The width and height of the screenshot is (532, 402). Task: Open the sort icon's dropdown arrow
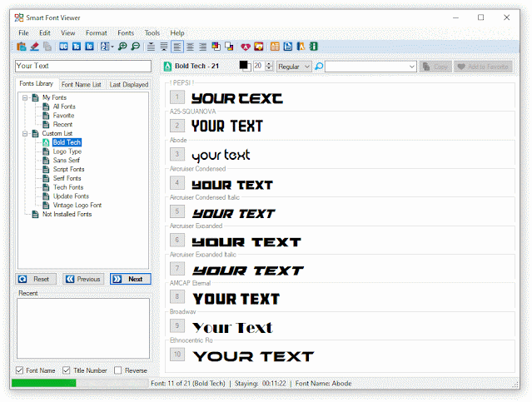[112, 47]
